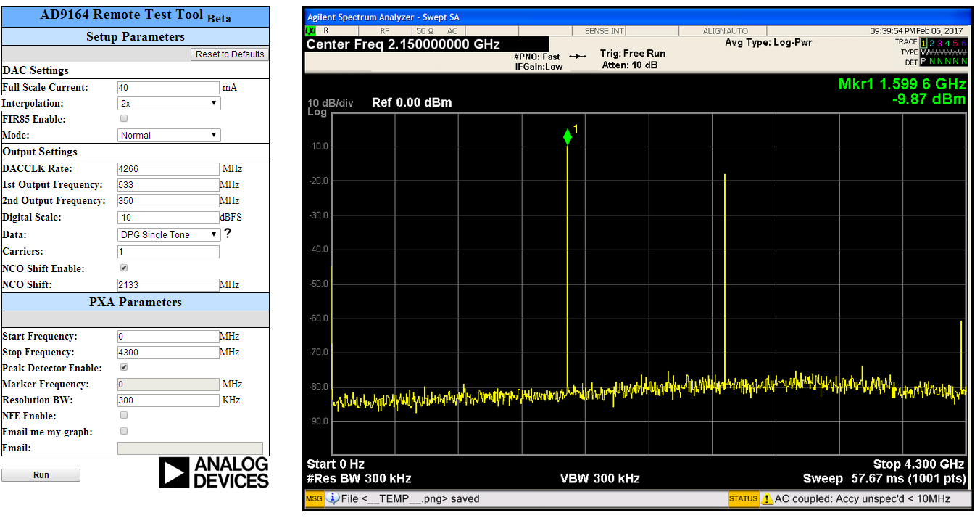Click the STATUS indicator in analyzer

[x=743, y=498]
